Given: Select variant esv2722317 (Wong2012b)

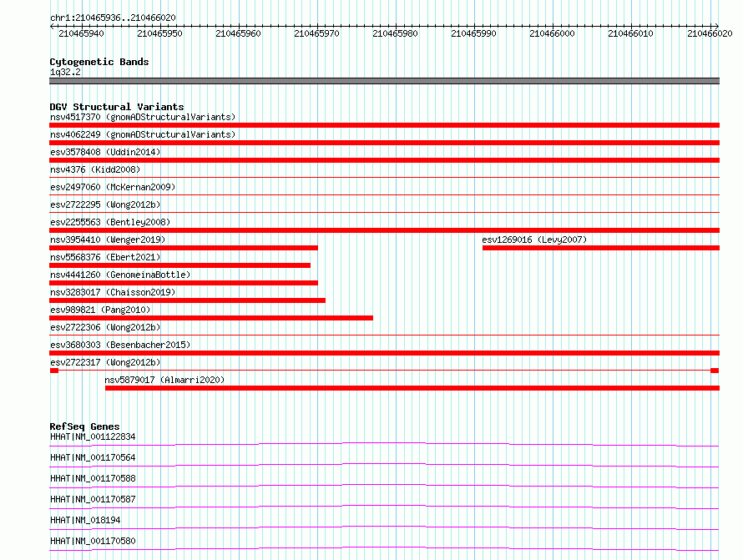Looking at the screenshot, I should 105,362.
